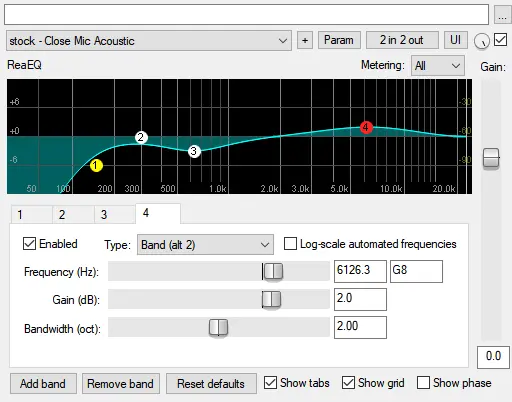Click the Param button
The height and width of the screenshot is (402, 512).
[339, 40]
